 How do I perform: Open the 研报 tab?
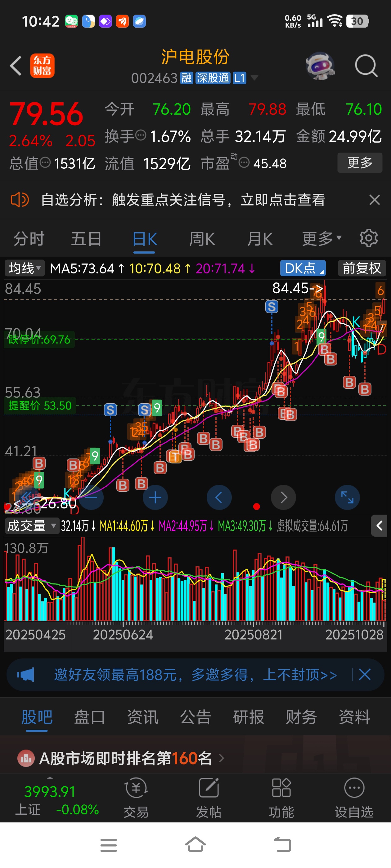pyautogui.click(x=248, y=717)
